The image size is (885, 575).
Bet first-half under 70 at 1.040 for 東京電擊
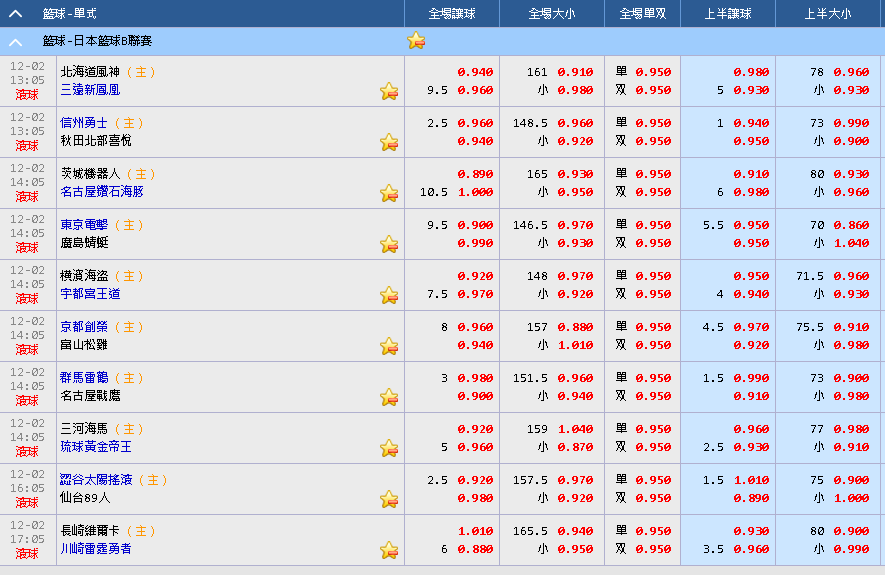coord(851,243)
